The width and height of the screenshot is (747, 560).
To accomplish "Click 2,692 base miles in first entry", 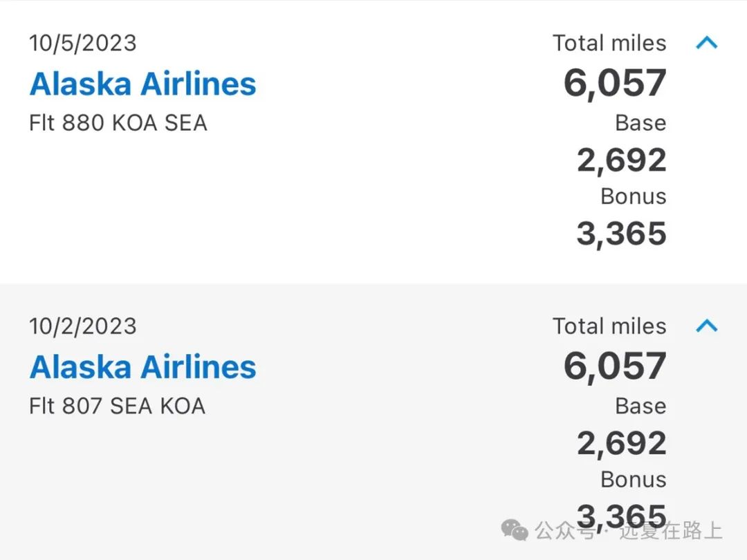I will pos(621,160).
